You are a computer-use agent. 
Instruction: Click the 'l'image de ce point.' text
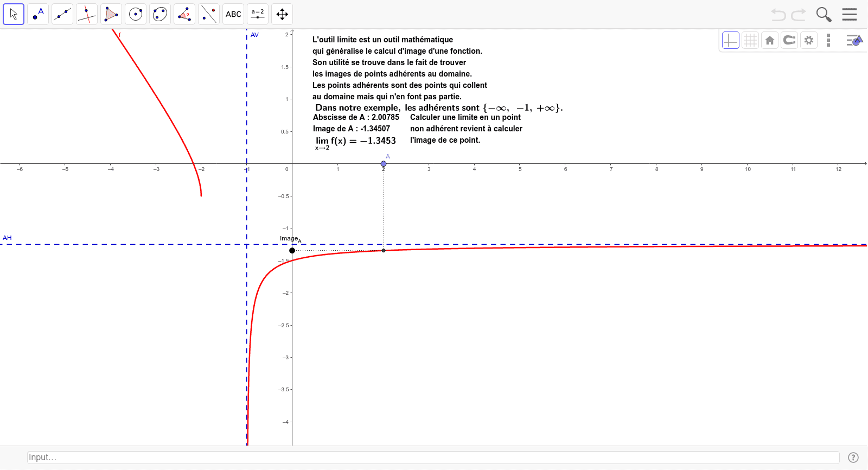445,140
